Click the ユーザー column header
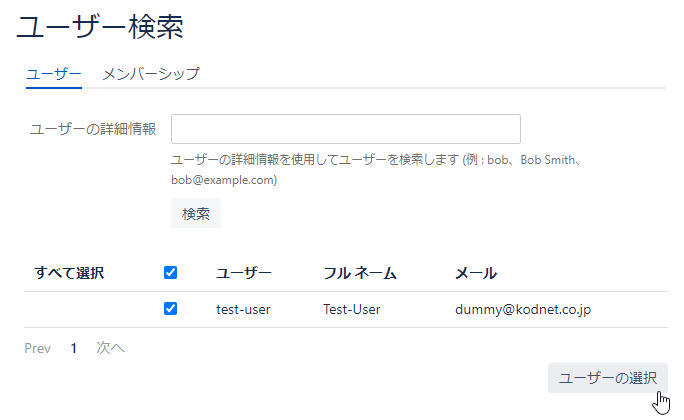This screenshot has height=420, width=684. [x=244, y=273]
